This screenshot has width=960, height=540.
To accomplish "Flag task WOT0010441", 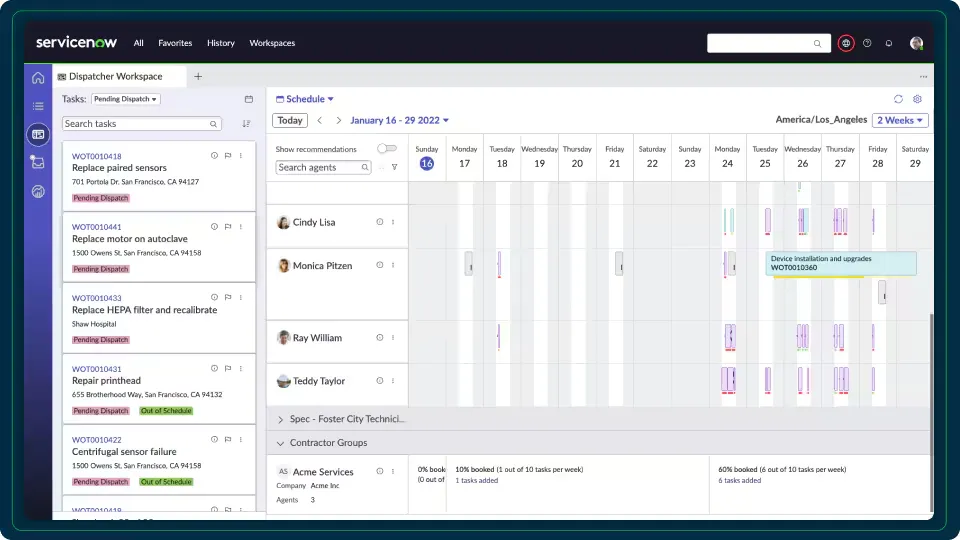I will pyautogui.click(x=228, y=227).
